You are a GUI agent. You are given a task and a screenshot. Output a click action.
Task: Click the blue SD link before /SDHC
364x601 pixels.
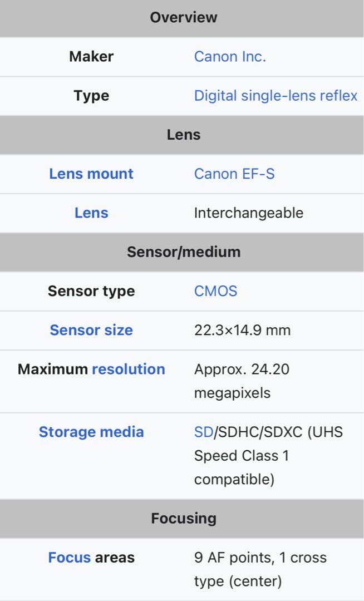pyautogui.click(x=204, y=432)
